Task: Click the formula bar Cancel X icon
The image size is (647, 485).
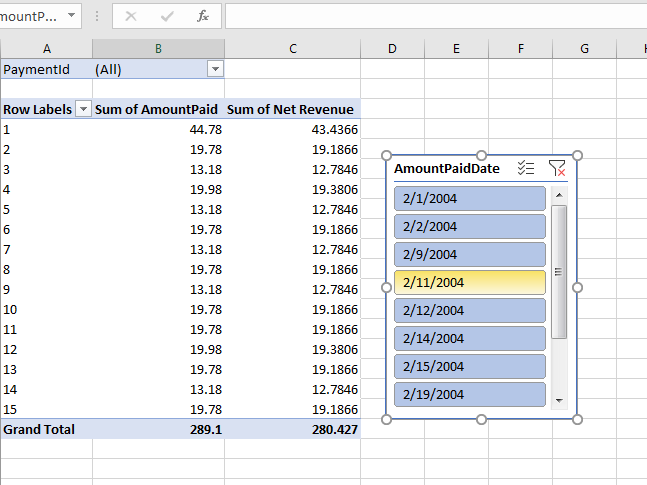Action: pos(131,16)
